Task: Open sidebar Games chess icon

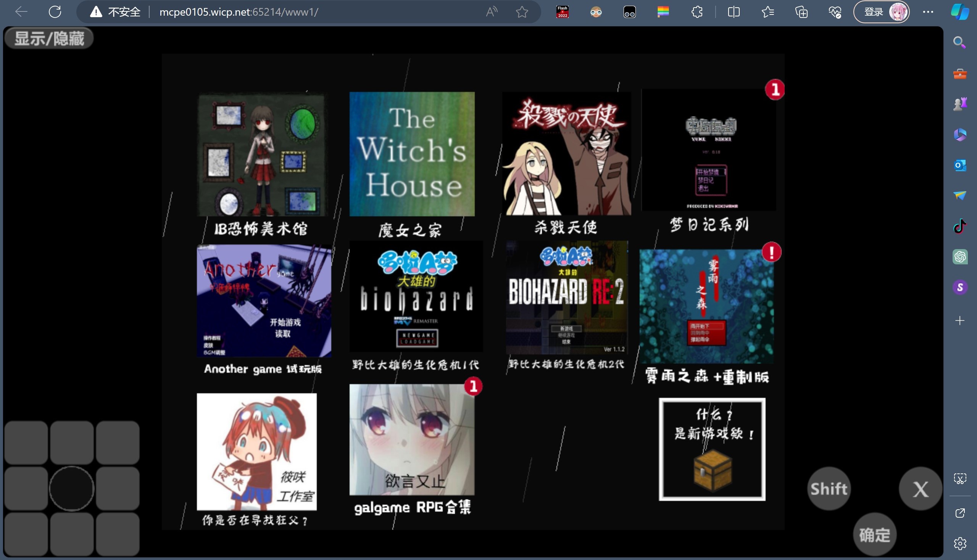Action: point(960,104)
